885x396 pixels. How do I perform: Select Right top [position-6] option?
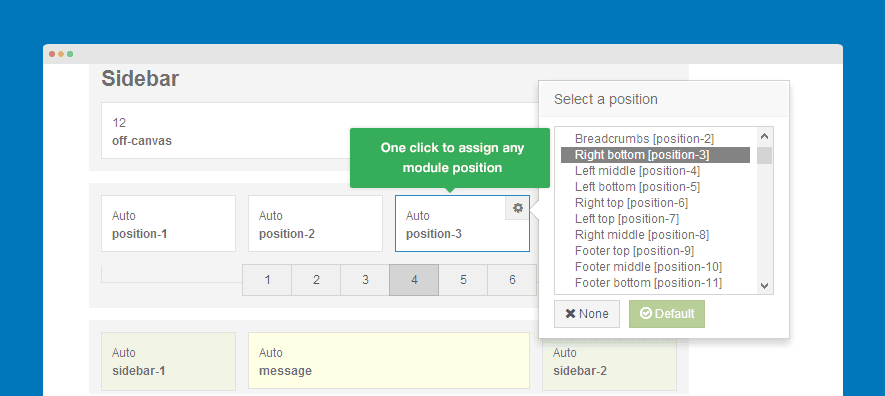[x=631, y=203]
